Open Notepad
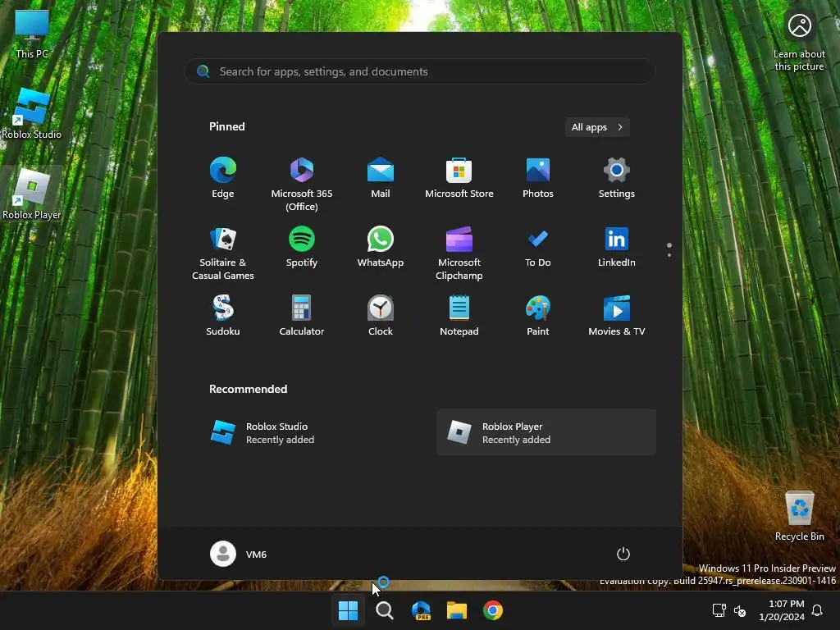Screen dimensions: 840x630 coord(459,316)
